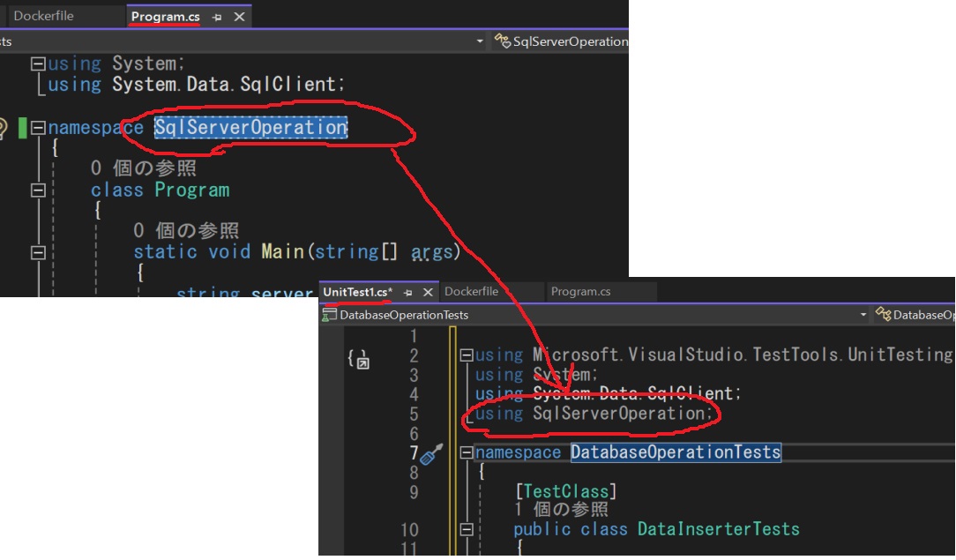This screenshot has height=560, width=956.
Task: Click 'using System.Data.SqlClient;' in Program.cs
Action: (197, 84)
